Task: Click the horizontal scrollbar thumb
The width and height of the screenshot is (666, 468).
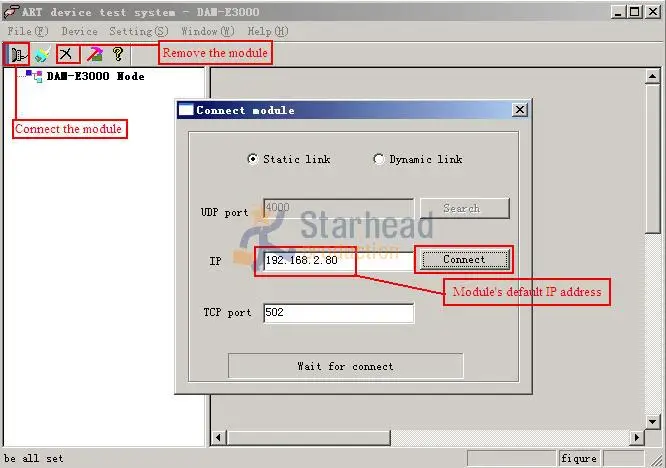Action: (308, 437)
